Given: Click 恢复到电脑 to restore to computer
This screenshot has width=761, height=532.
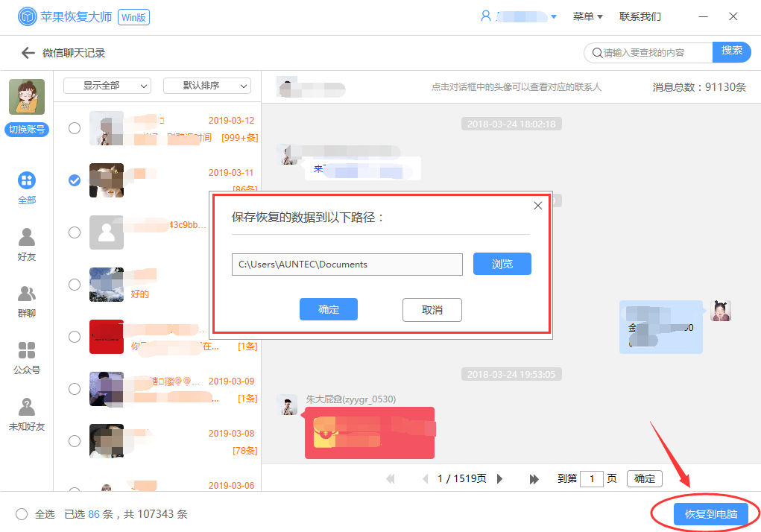Looking at the screenshot, I should tap(711, 514).
